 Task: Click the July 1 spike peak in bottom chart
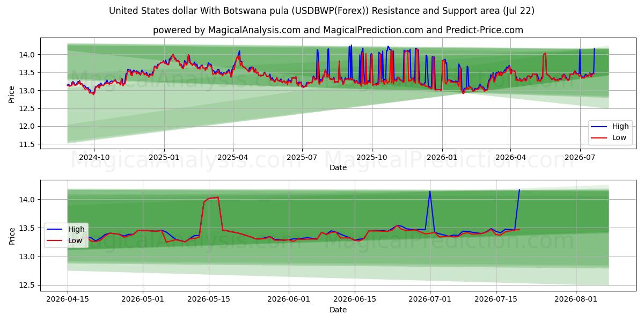430,192
